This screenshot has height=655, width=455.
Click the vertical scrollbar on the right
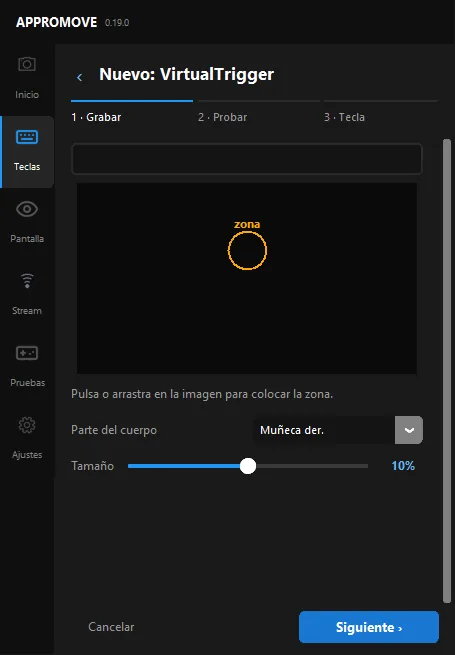coord(447,371)
